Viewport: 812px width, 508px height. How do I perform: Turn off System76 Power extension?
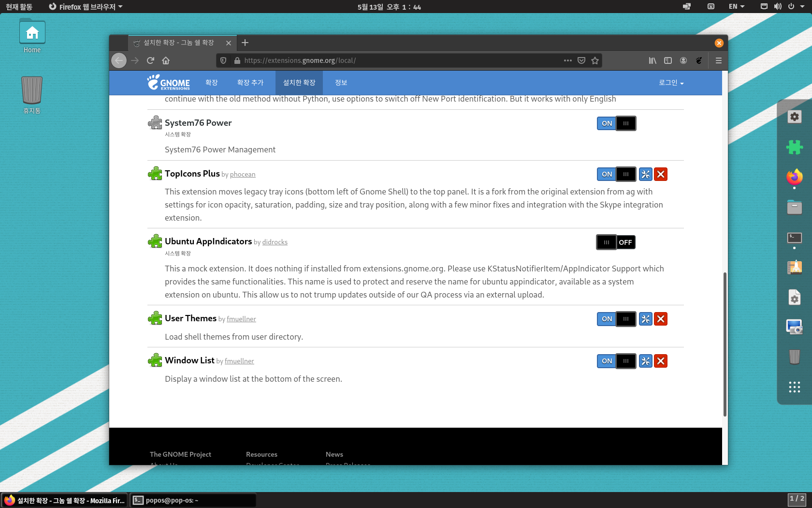[x=617, y=123]
